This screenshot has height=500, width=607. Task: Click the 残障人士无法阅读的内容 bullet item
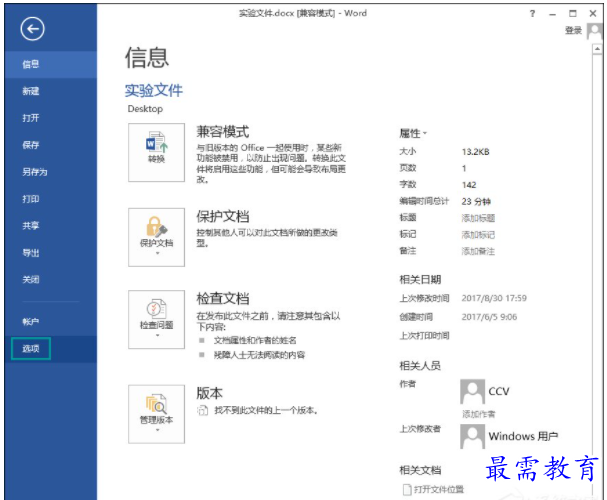259,355
